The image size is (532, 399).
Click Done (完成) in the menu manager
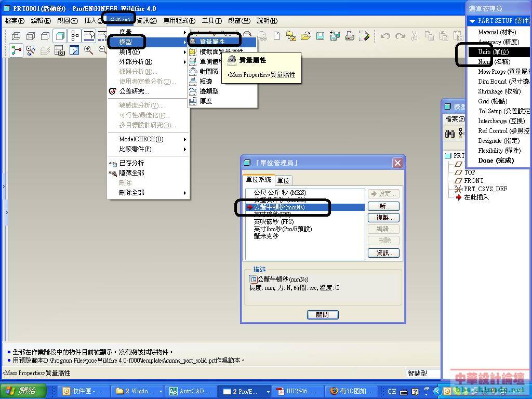coord(496,161)
